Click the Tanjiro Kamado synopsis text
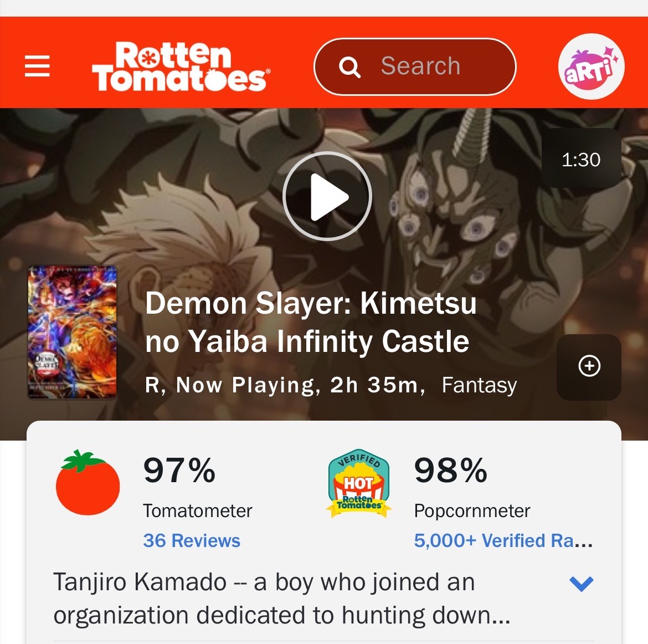This screenshot has width=648, height=644. coord(282,599)
